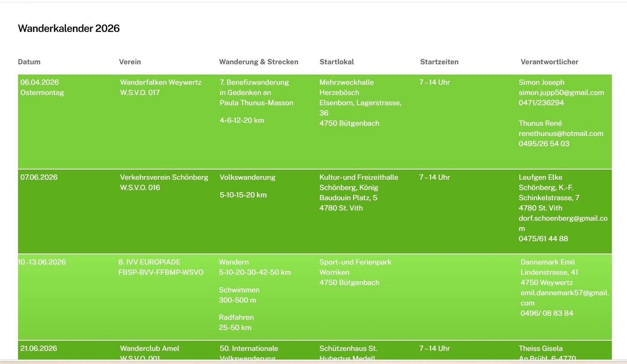Click the Schwimmen activity label
This screenshot has width=627, height=364.
pos(239,290)
